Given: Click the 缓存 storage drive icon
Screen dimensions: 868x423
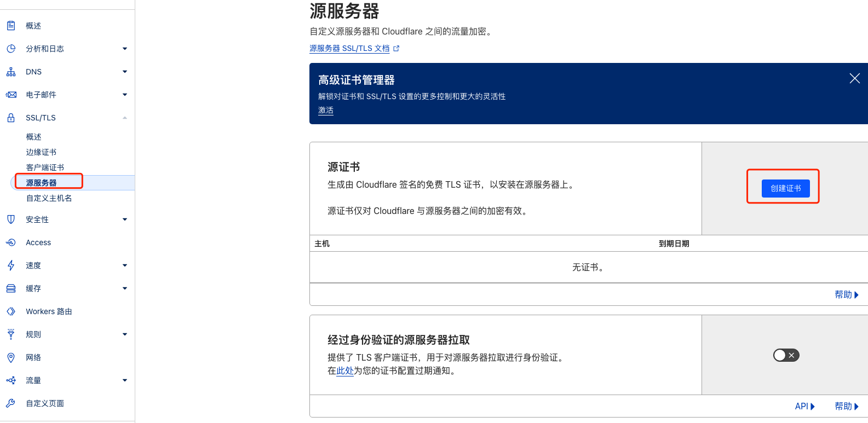Looking at the screenshot, I should click(11, 288).
